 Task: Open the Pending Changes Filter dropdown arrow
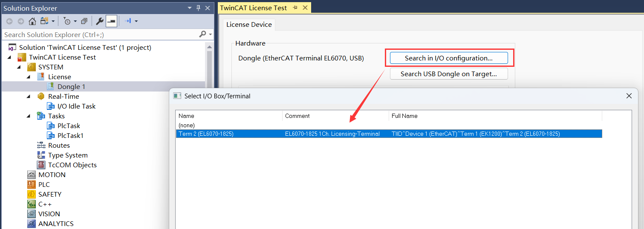(x=75, y=21)
